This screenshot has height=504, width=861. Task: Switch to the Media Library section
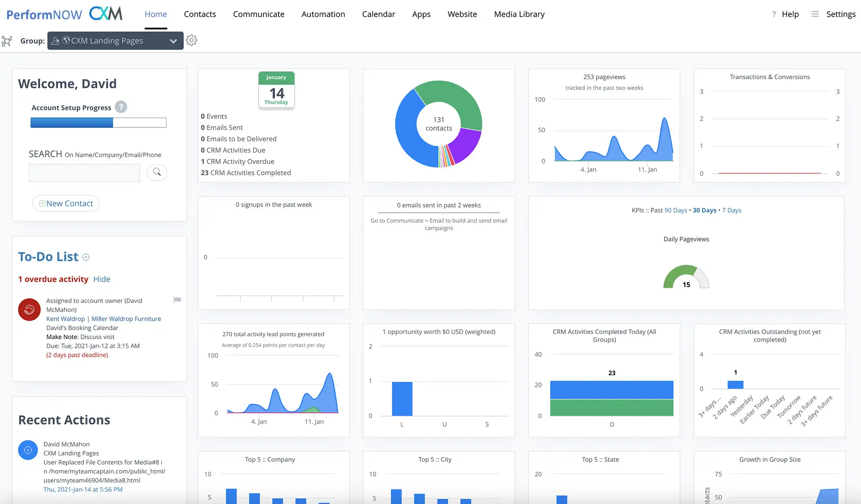click(x=519, y=14)
